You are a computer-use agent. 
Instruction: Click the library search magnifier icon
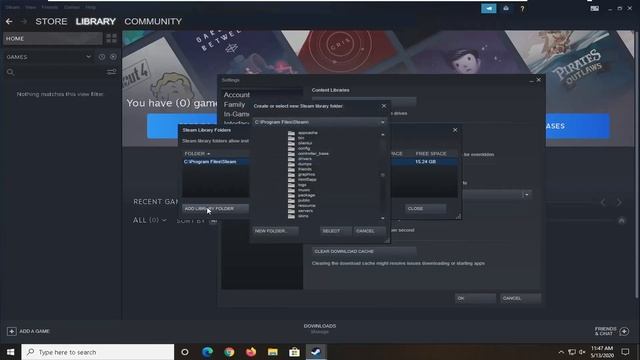coord(10,72)
